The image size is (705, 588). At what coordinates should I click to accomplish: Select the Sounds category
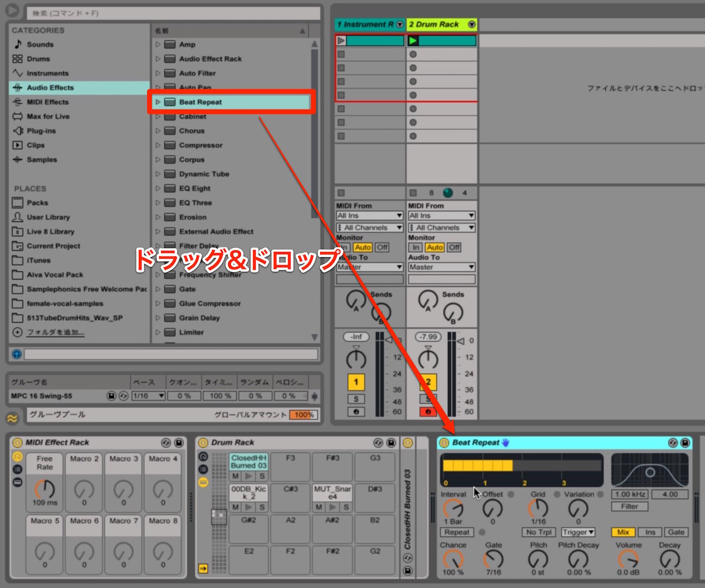(x=40, y=44)
